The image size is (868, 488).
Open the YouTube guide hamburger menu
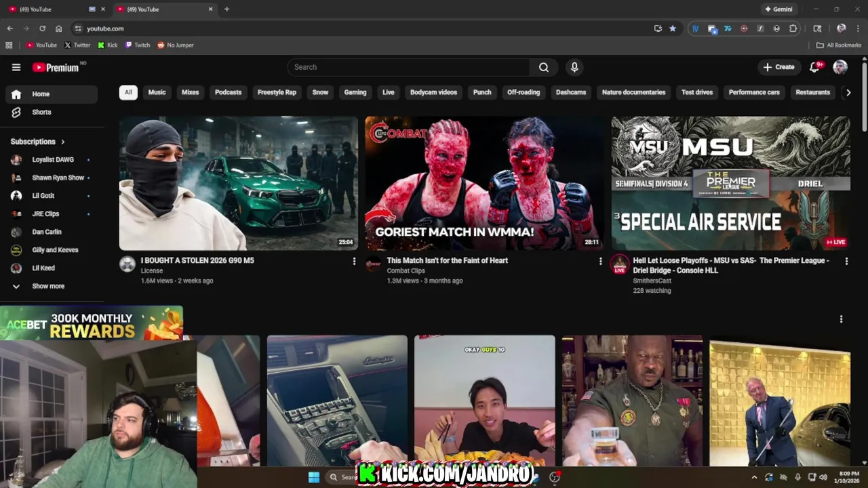point(16,67)
